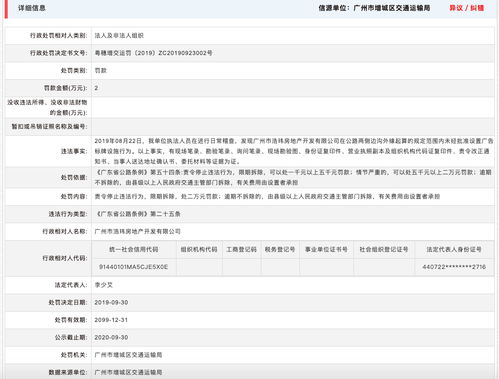
Task: Click the legal representative name 李少艾
Action: tap(104, 285)
